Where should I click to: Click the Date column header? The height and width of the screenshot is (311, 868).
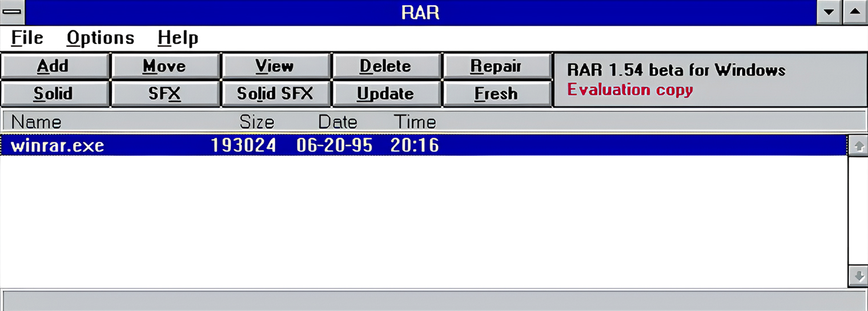click(x=337, y=122)
